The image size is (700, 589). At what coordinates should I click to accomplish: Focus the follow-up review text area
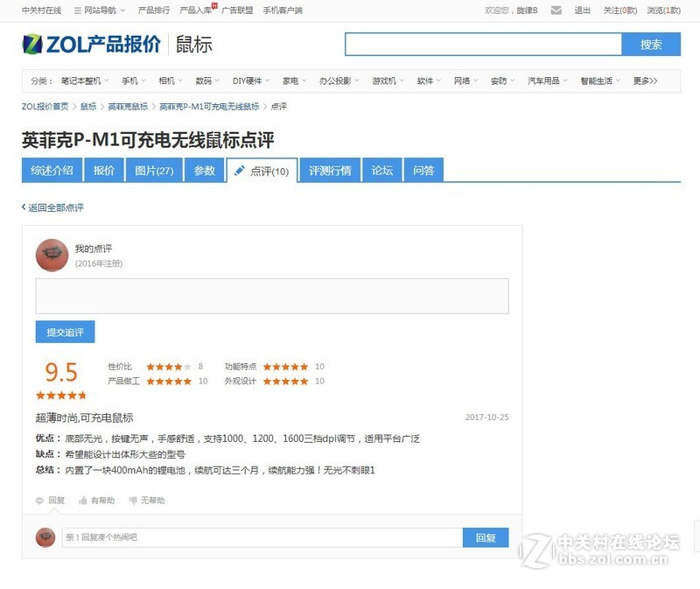[x=272, y=296]
